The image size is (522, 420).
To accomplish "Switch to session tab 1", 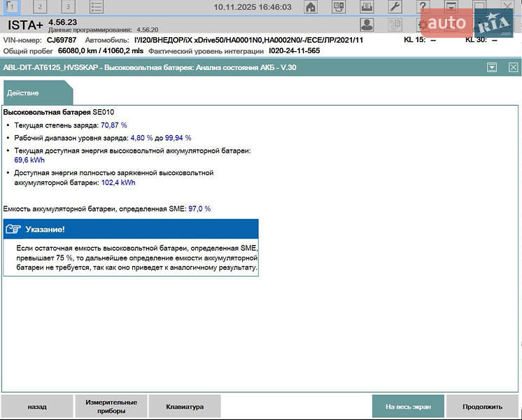I will pos(12,7).
